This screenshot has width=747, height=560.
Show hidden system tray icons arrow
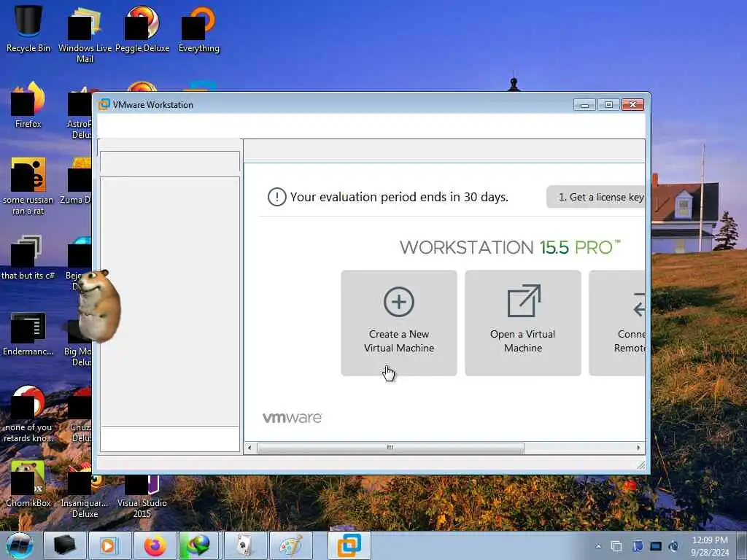pos(598,546)
